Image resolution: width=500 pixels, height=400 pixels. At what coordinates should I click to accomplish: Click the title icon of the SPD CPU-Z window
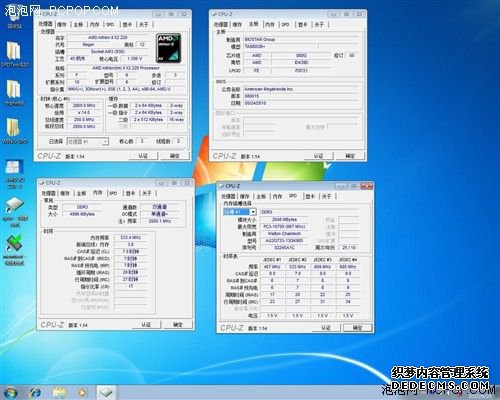[222, 186]
